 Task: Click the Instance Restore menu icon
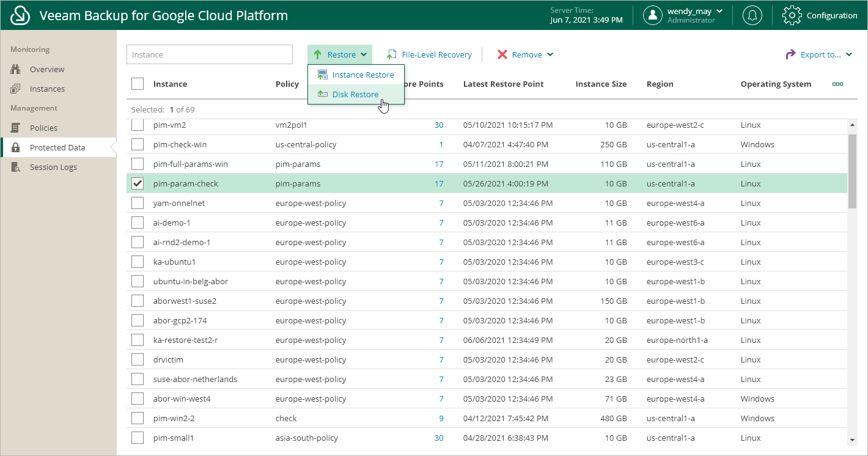(x=322, y=75)
